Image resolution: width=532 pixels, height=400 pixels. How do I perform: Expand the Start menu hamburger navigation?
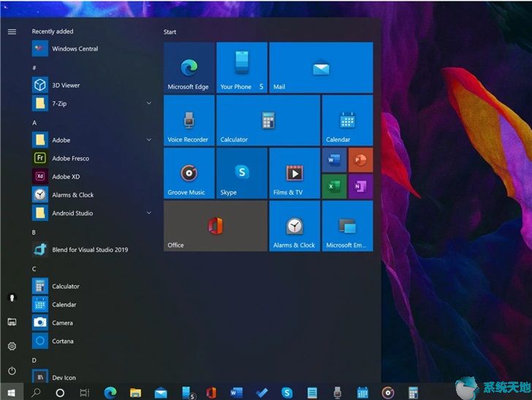click(12, 31)
